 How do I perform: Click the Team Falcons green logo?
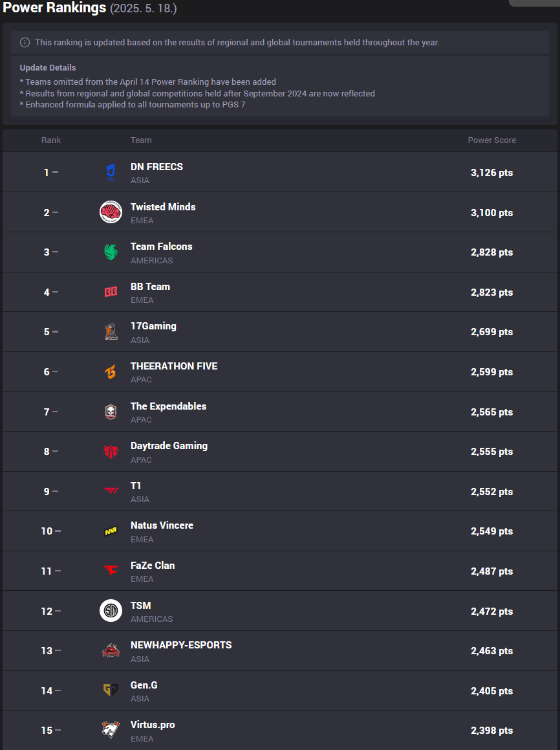tap(111, 252)
